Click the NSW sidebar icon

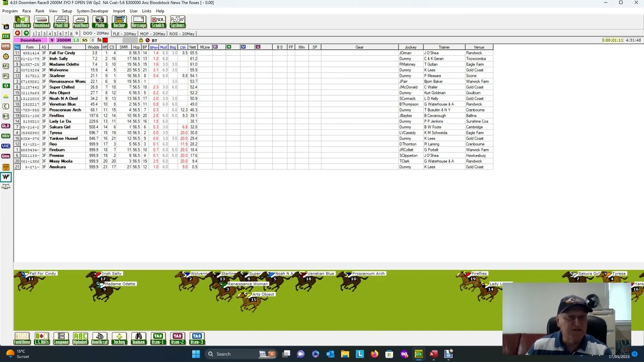tap(6, 136)
